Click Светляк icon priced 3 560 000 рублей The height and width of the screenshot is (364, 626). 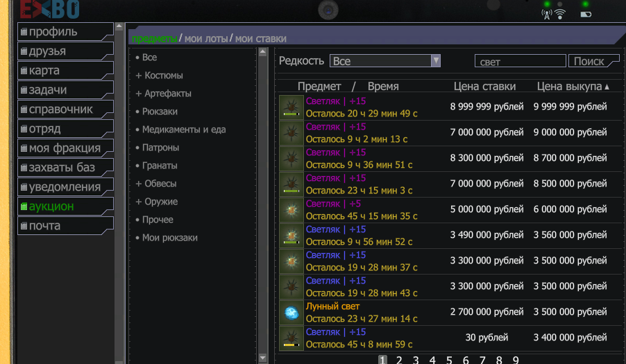click(291, 236)
